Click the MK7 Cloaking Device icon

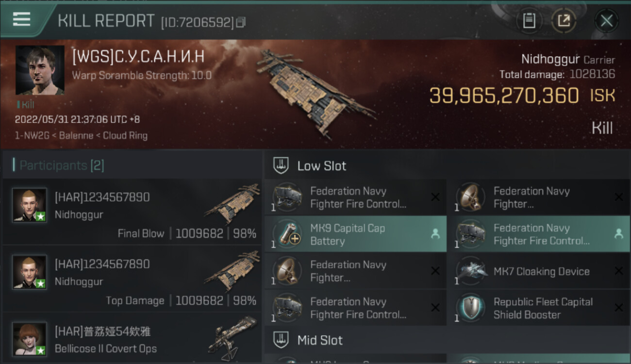point(471,271)
